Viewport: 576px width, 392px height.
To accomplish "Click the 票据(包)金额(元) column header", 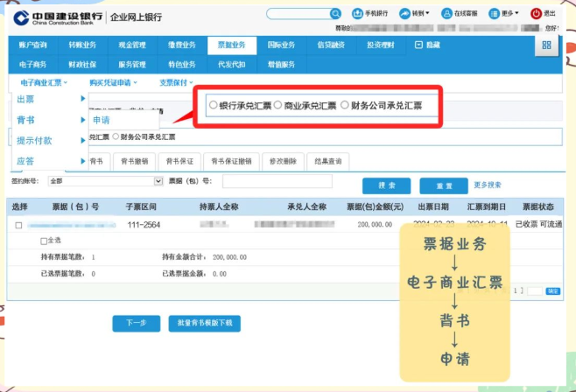I will point(375,207).
